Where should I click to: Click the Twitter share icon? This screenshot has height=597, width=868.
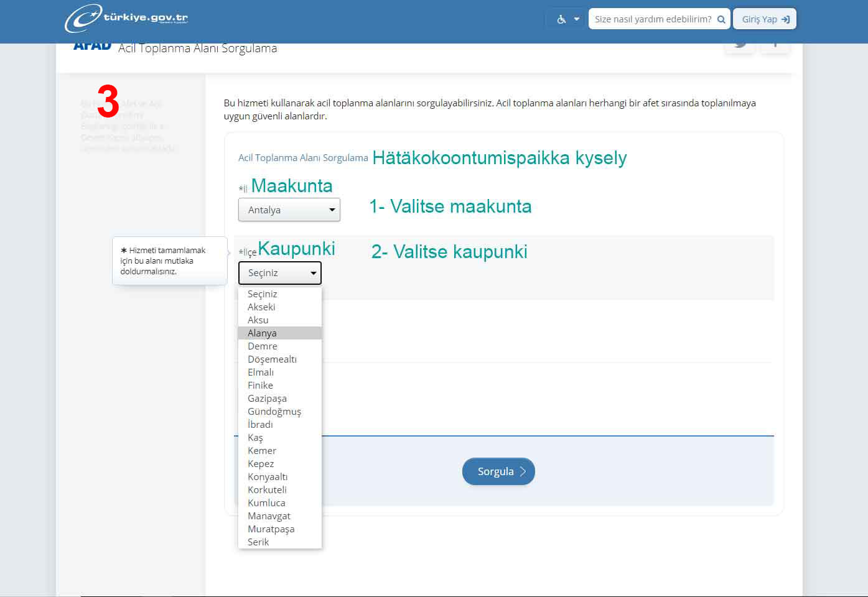[740, 45]
